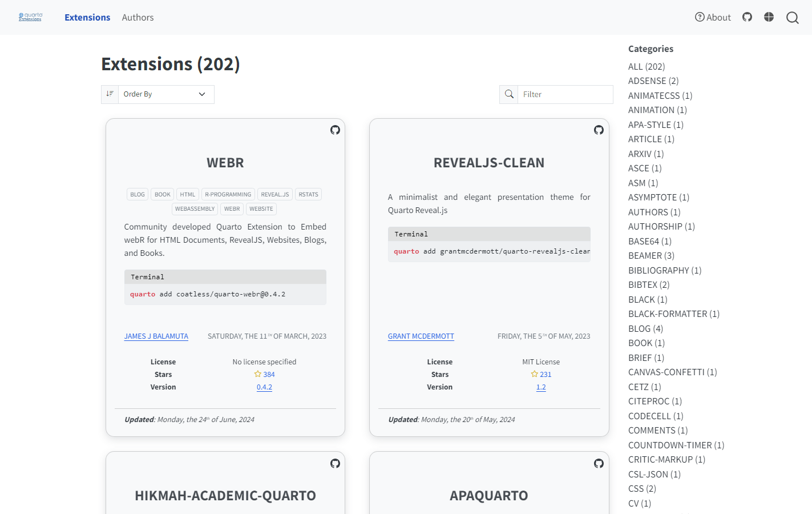Select the BEAMER (3) category
The height and width of the screenshot is (514, 812).
[x=651, y=256]
